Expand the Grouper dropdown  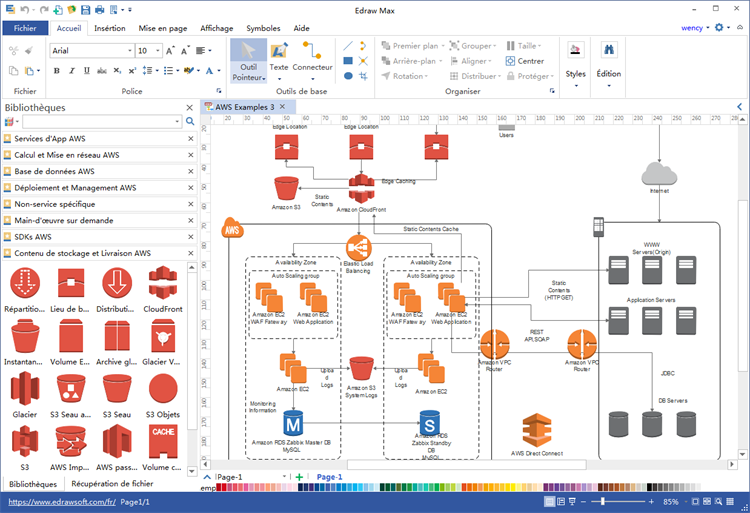tap(495, 46)
